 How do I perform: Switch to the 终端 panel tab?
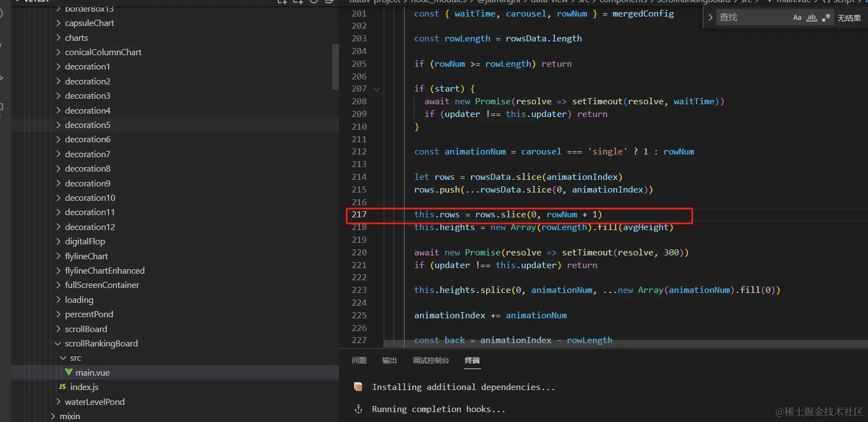pos(472,360)
